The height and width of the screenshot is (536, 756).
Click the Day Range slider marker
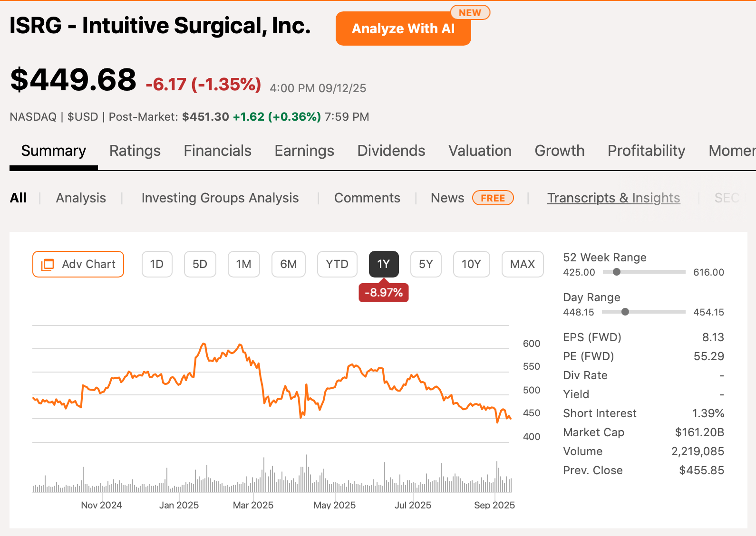pos(625,312)
